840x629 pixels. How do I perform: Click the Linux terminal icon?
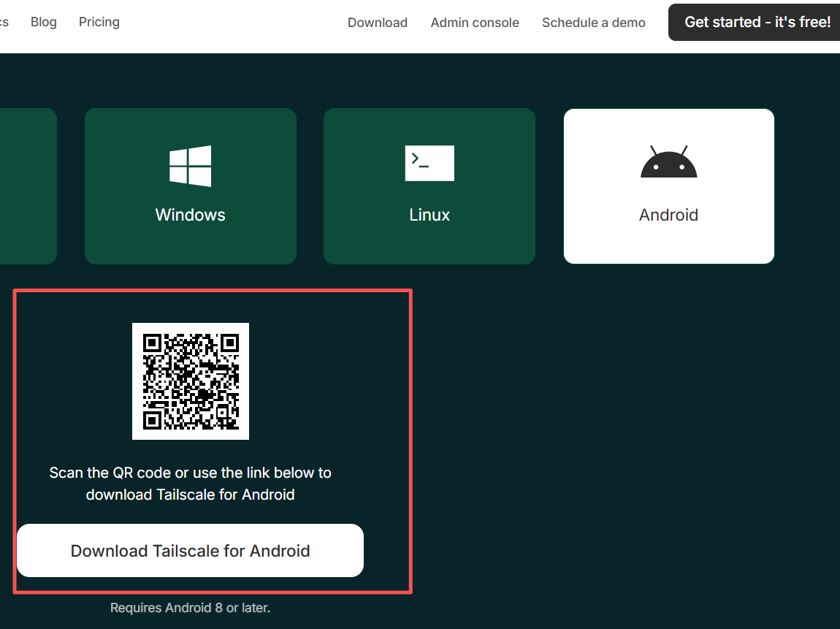pos(429,163)
